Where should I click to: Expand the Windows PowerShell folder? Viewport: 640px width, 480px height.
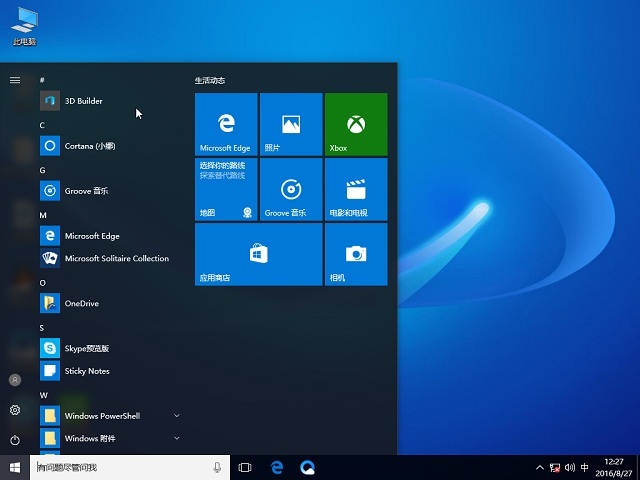coord(177,415)
